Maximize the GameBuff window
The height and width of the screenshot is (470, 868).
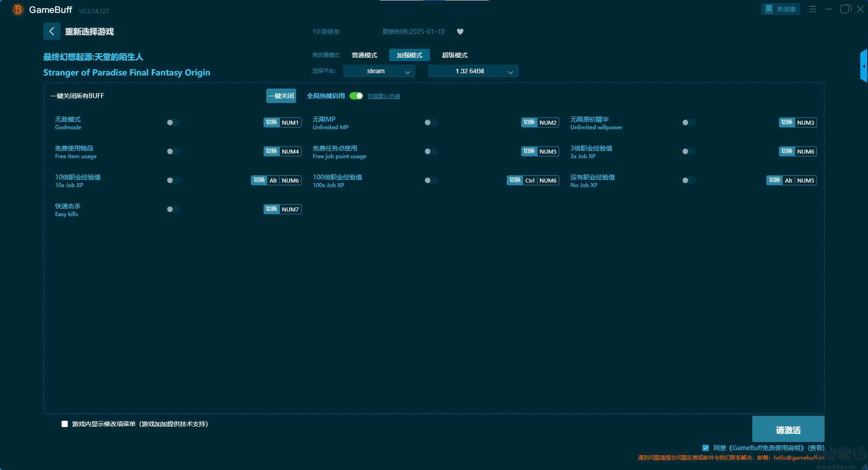[x=845, y=9]
